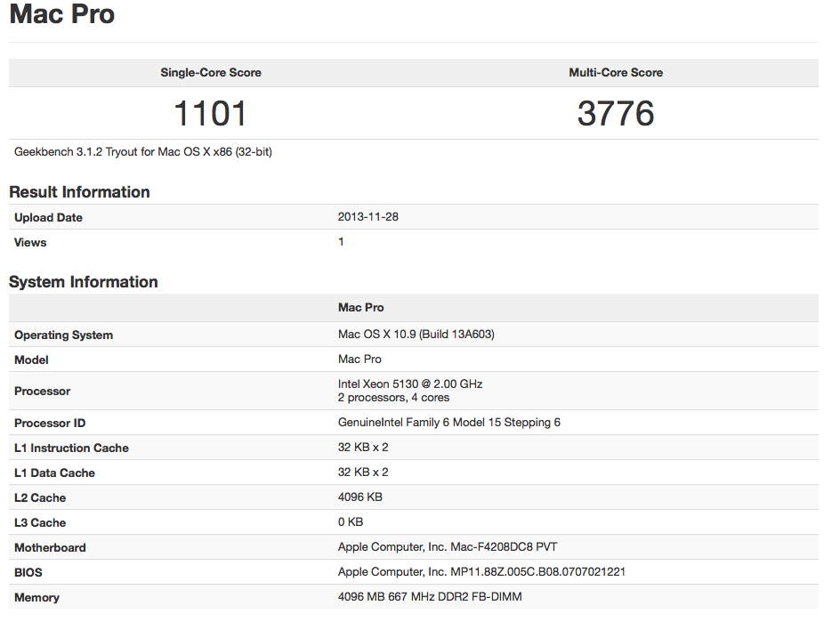Click the Memory label
840x622 pixels.
pos(36,598)
